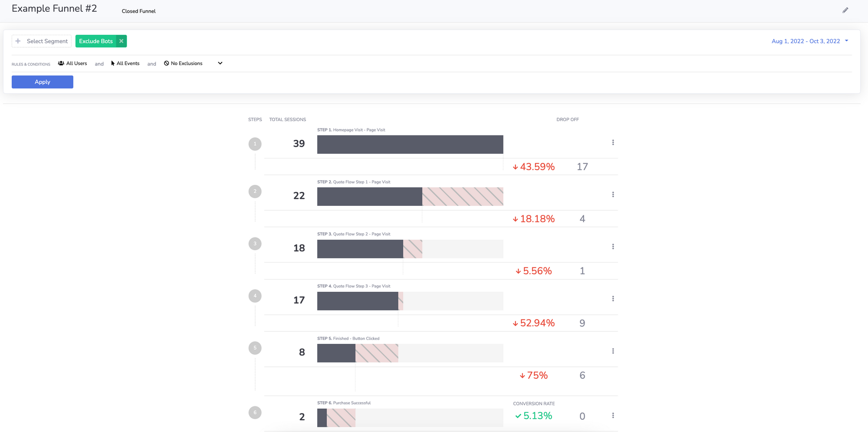
Task: Click the Select Segment button
Action: tap(47, 41)
